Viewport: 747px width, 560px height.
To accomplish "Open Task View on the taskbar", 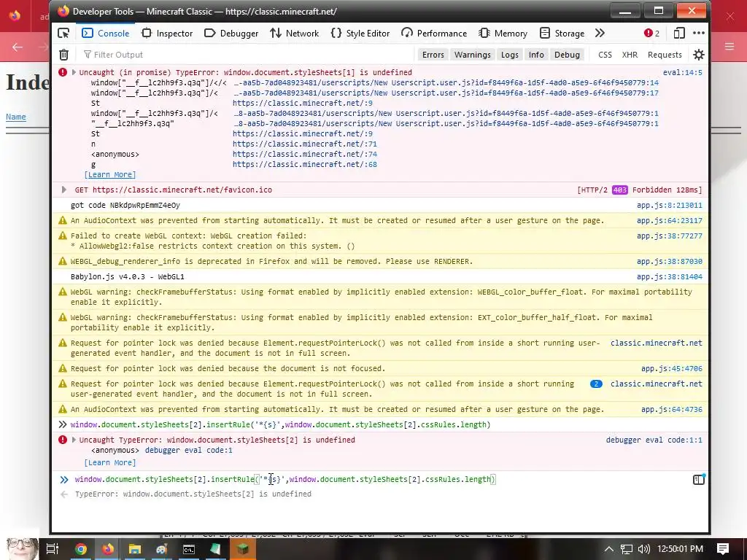I will [53, 549].
